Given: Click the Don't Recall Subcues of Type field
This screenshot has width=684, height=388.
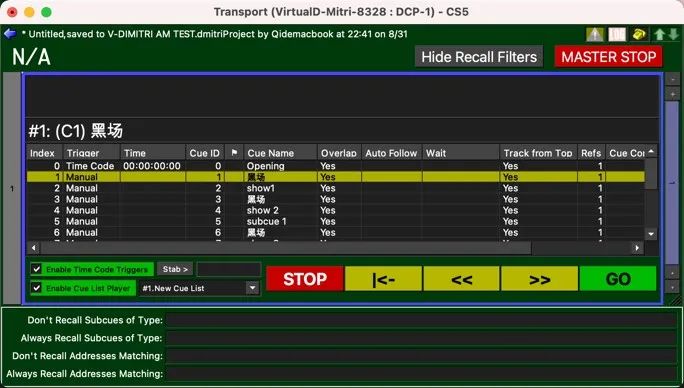Looking at the screenshot, I should [x=421, y=320].
